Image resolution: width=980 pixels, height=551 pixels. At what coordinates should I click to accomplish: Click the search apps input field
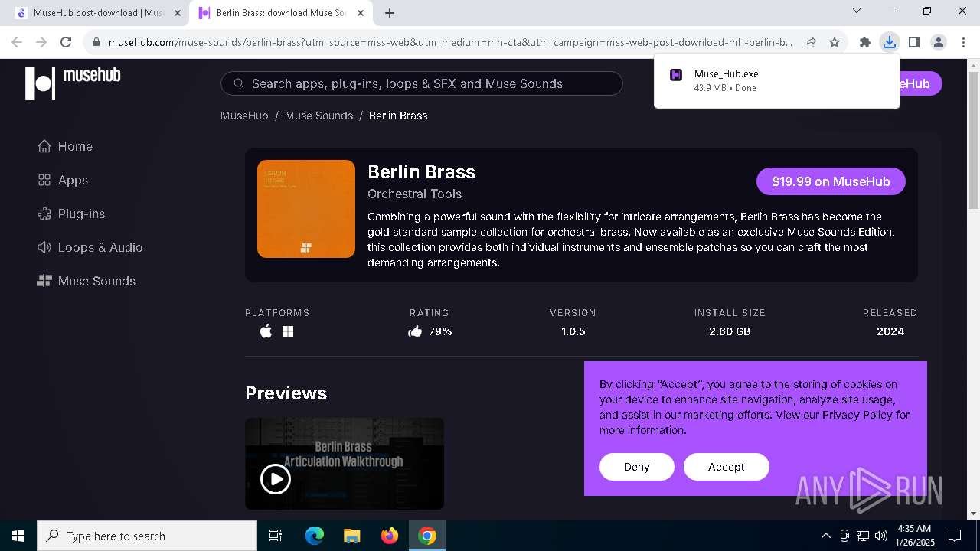tap(421, 83)
